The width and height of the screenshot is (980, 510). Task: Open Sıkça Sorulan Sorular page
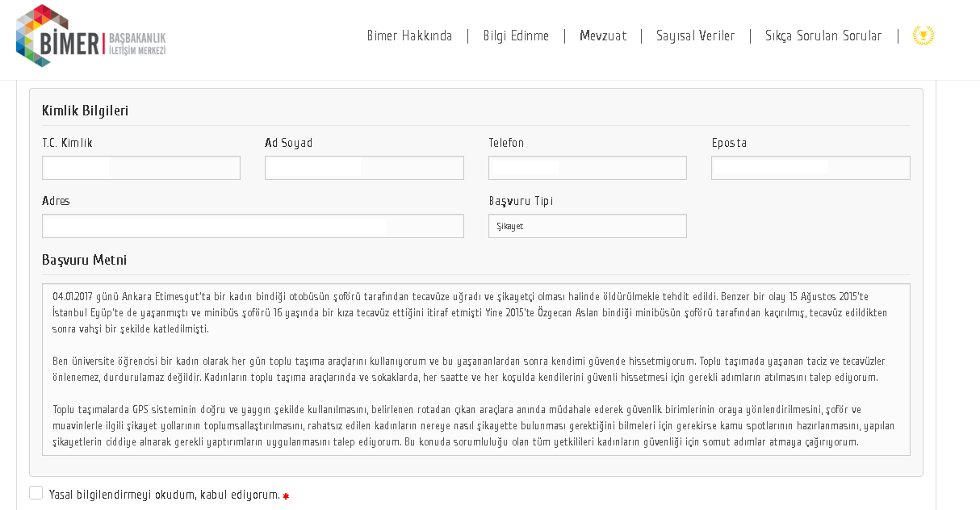(823, 36)
